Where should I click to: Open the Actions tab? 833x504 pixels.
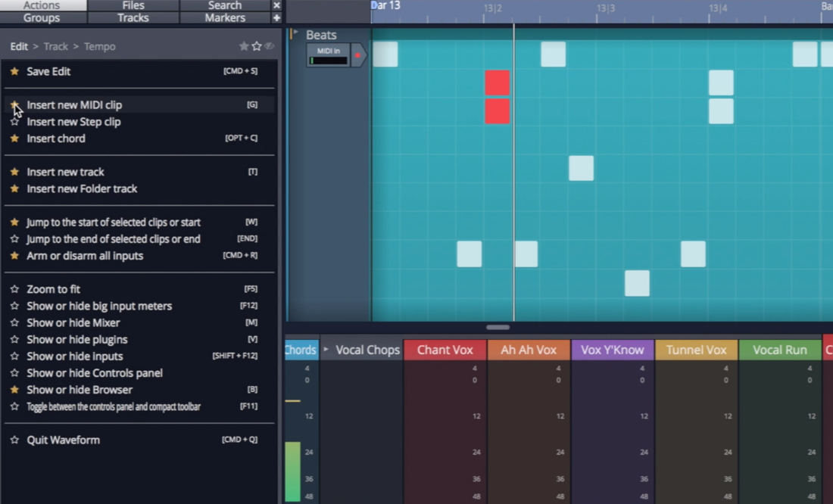(42, 5)
